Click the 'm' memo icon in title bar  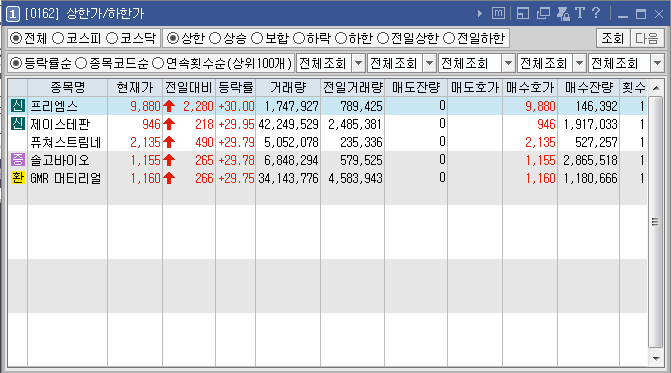[x=498, y=13]
